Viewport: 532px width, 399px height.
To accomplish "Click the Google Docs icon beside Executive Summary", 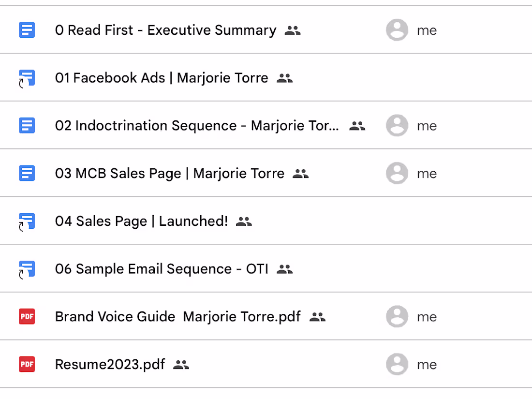I will (27, 30).
